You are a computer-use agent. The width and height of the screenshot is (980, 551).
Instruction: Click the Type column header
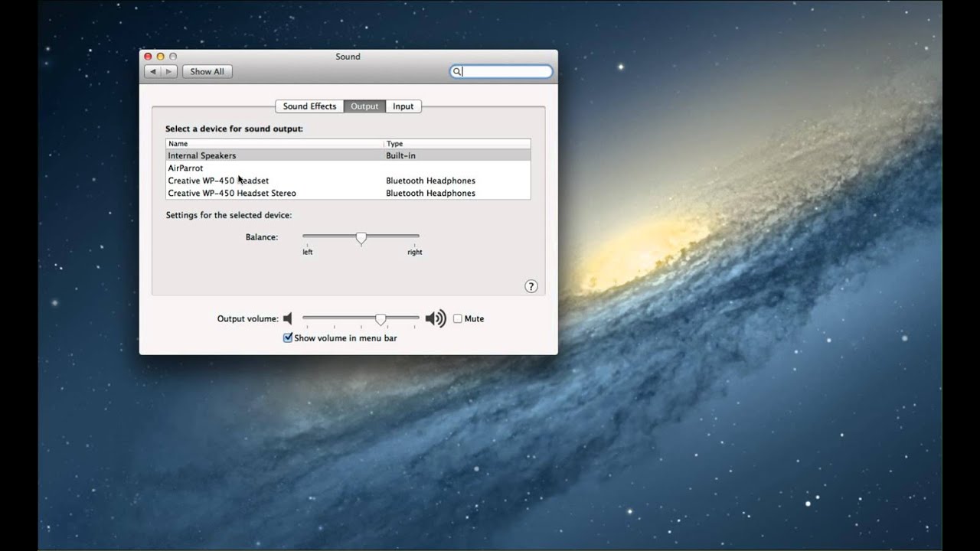pyautogui.click(x=456, y=144)
